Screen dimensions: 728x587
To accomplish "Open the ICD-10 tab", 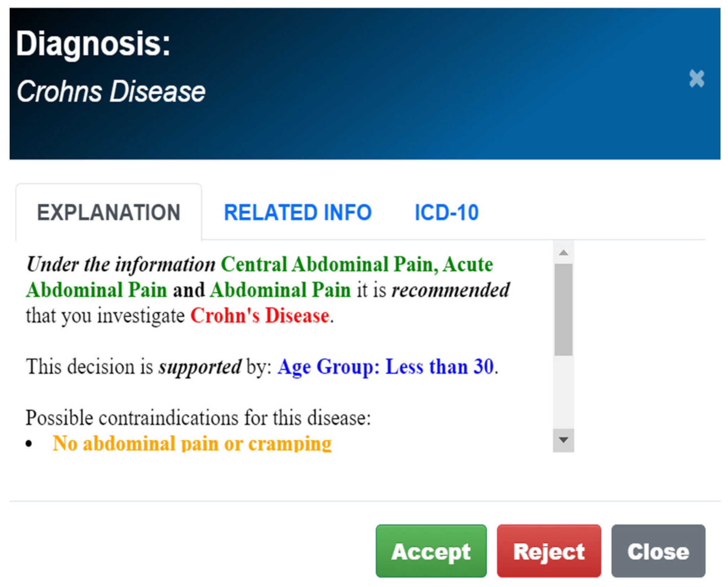I will (446, 212).
